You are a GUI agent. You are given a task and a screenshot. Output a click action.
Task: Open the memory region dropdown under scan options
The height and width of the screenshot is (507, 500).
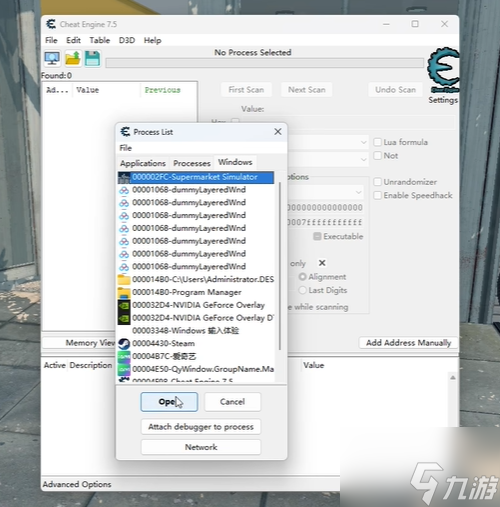pos(325,192)
